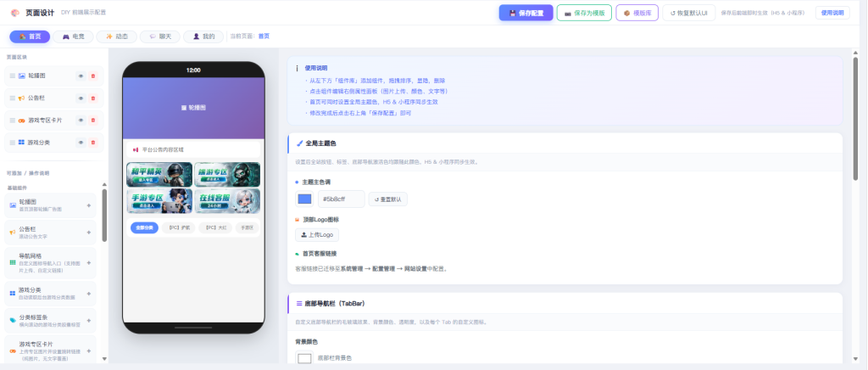Switch to the 电竞 page tab
This screenshot has height=370, width=868.
(73, 36)
